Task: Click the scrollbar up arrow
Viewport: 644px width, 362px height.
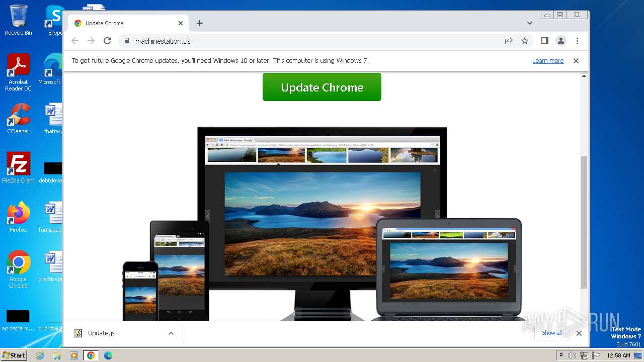Action: coord(584,76)
